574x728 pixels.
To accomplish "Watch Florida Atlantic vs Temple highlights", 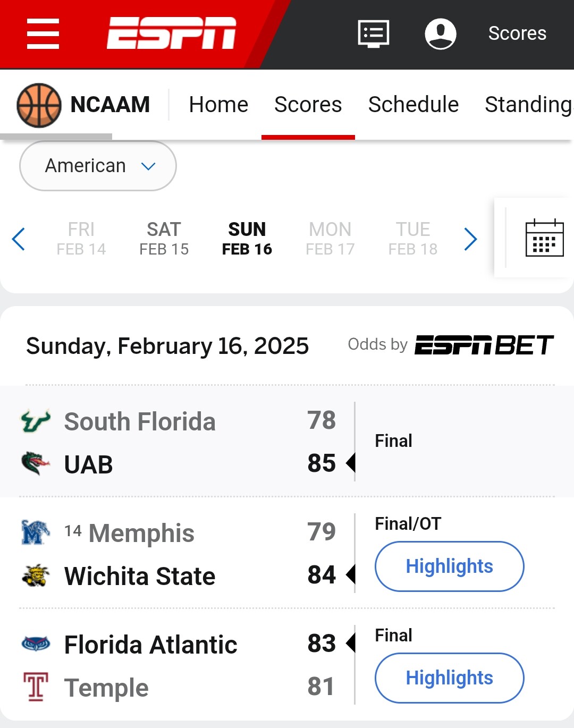I will click(449, 678).
